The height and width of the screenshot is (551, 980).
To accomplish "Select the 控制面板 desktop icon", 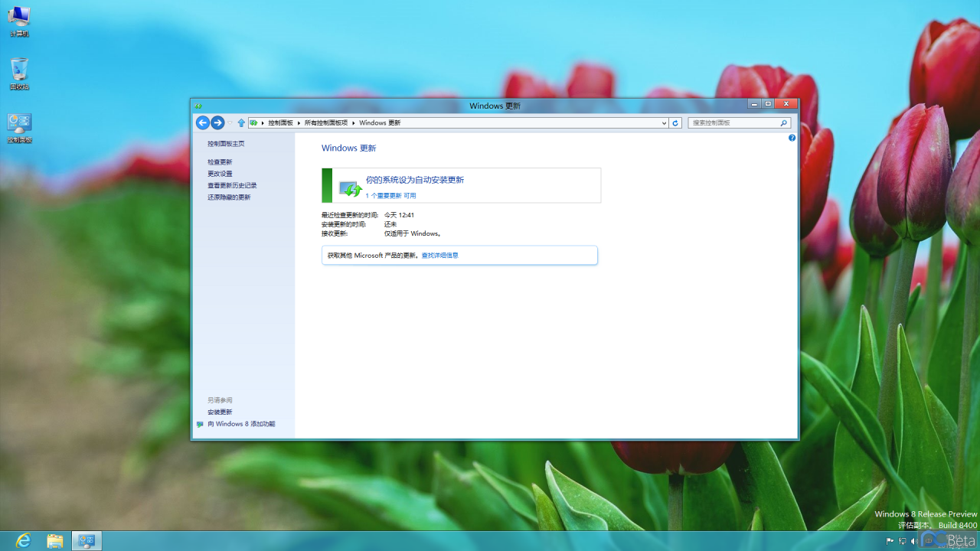I will 19,128.
